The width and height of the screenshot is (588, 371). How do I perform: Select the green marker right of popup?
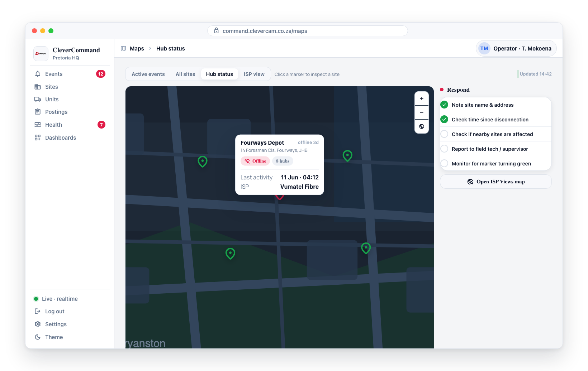click(347, 156)
